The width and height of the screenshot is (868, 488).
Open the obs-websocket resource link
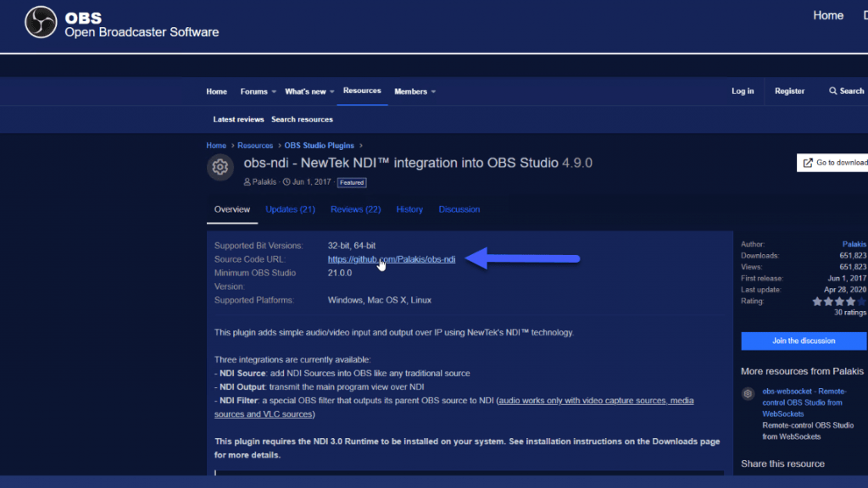pos(804,402)
